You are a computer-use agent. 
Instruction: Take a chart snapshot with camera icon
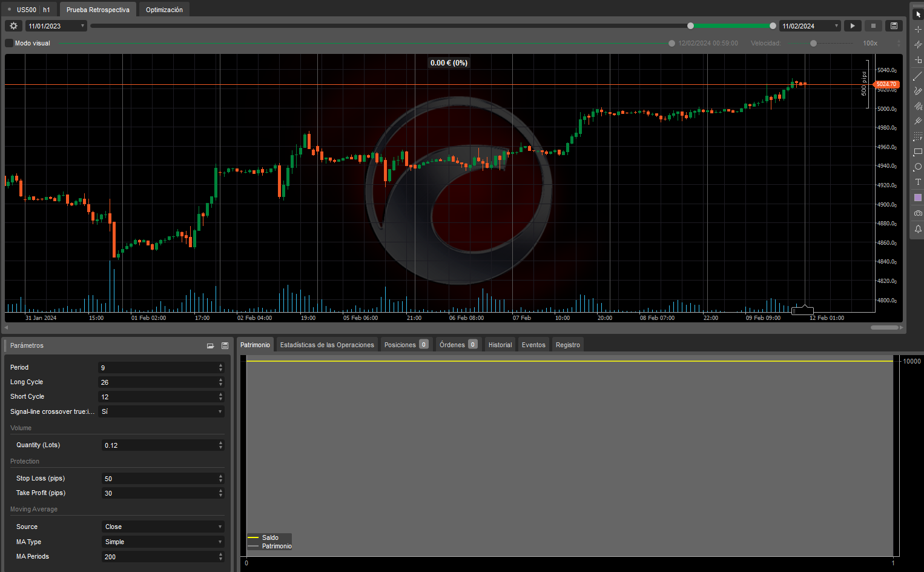coord(918,213)
